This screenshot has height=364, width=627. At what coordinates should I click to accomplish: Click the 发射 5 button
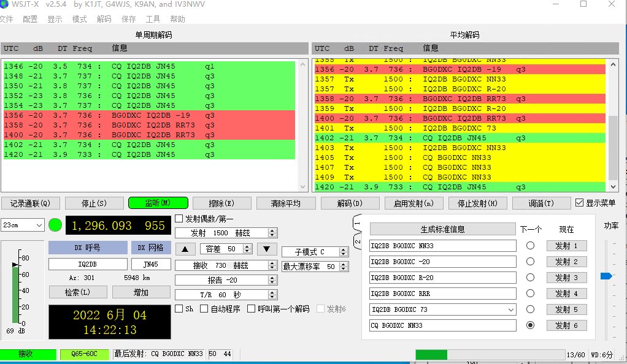point(567,309)
